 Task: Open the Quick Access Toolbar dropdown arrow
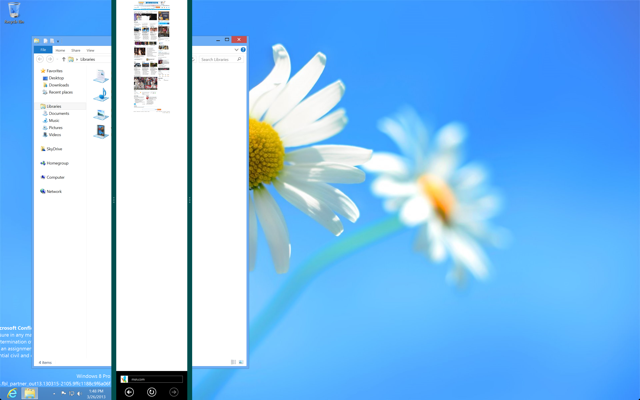tap(58, 41)
